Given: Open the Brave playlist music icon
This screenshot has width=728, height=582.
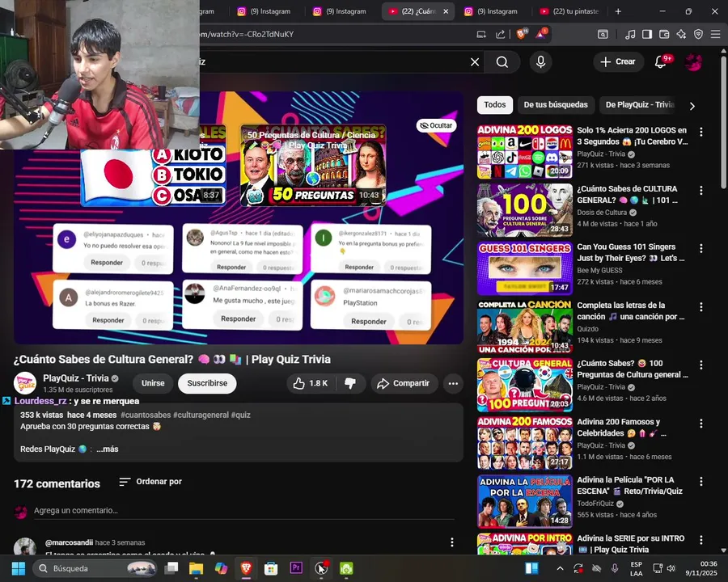Looking at the screenshot, I should pos(630,34).
